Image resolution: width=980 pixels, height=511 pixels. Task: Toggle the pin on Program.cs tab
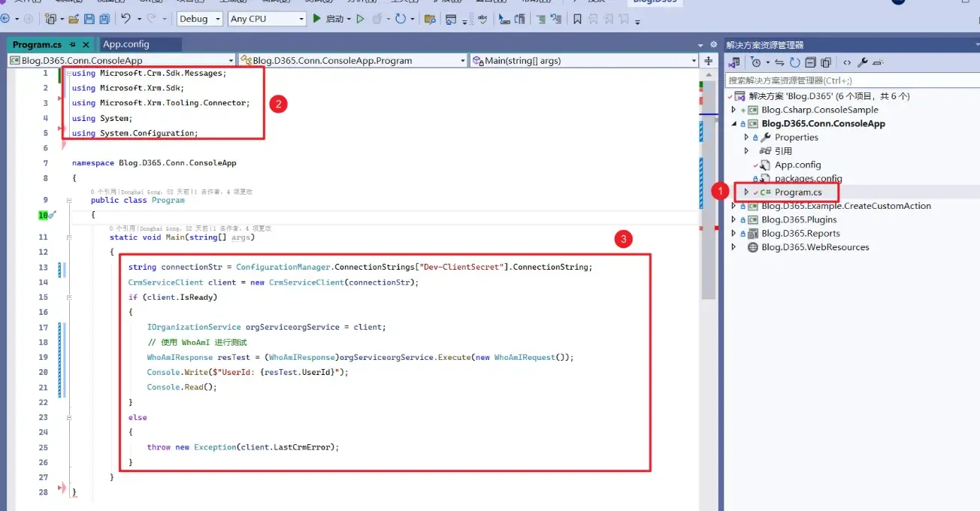point(73,44)
